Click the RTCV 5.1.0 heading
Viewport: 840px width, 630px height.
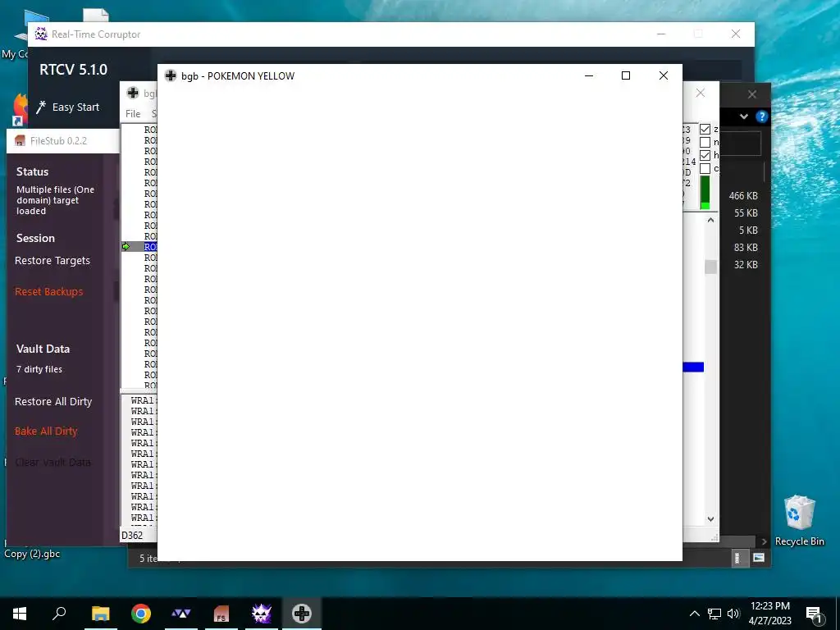(x=73, y=70)
